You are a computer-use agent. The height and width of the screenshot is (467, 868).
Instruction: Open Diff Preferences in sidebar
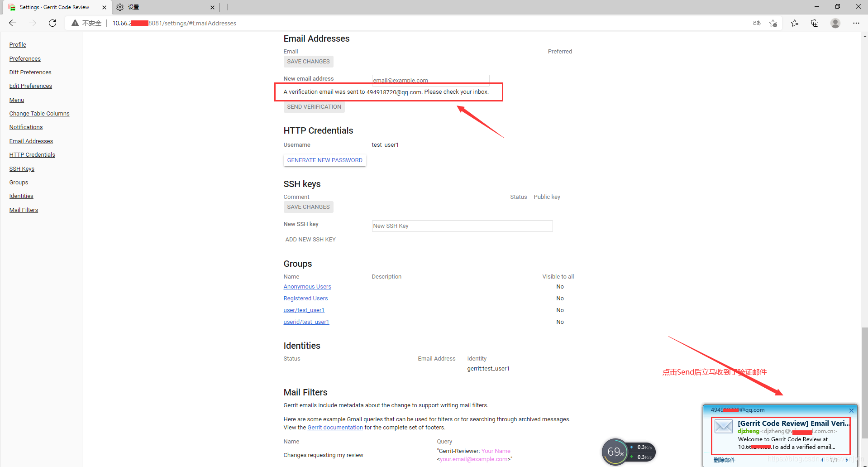30,72
